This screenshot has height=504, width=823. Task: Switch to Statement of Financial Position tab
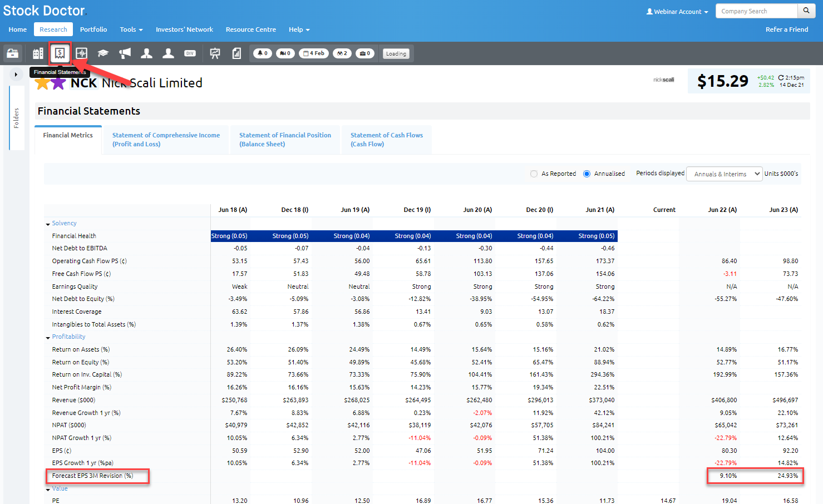285,140
